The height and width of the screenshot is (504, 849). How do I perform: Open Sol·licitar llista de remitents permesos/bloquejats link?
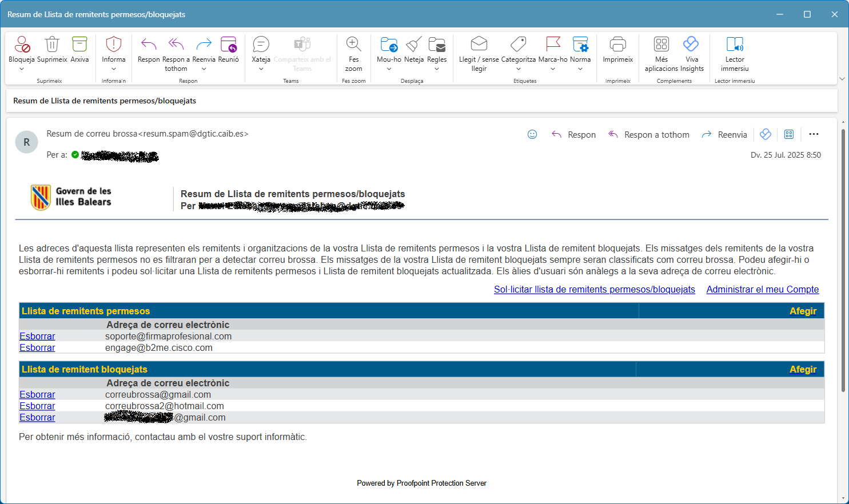point(595,290)
